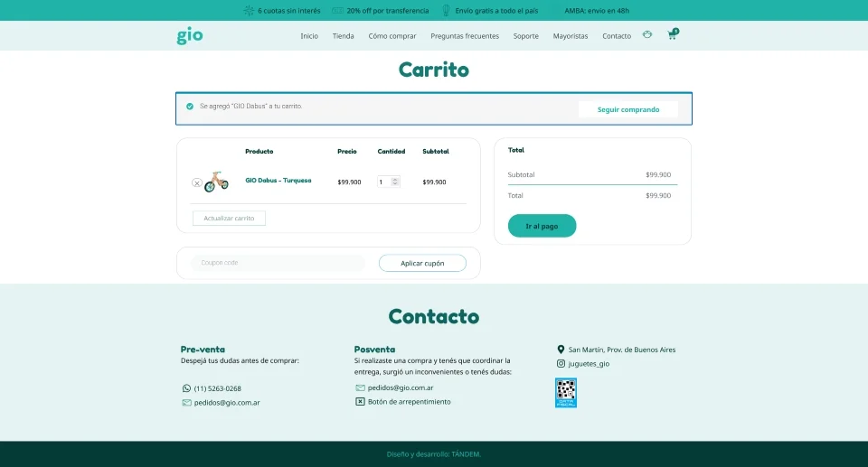Open the Tienda menu item
This screenshot has width=868, height=467.
pos(343,36)
